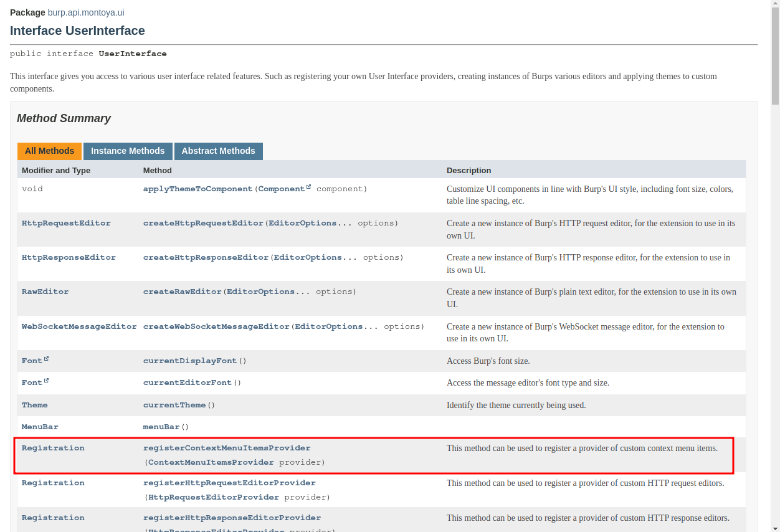Go to the createHttpRequestEditor method details
The width and height of the screenshot is (780, 532).
[203, 223]
